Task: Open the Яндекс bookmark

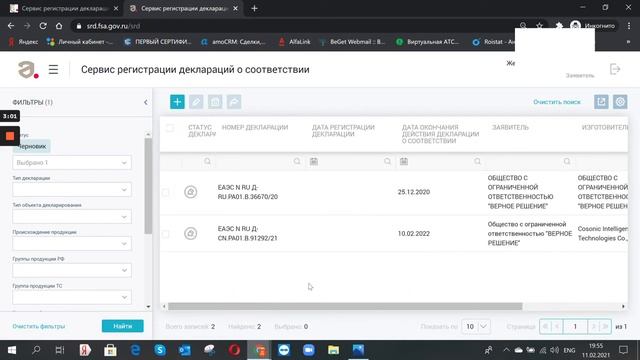Action: [x=23, y=42]
